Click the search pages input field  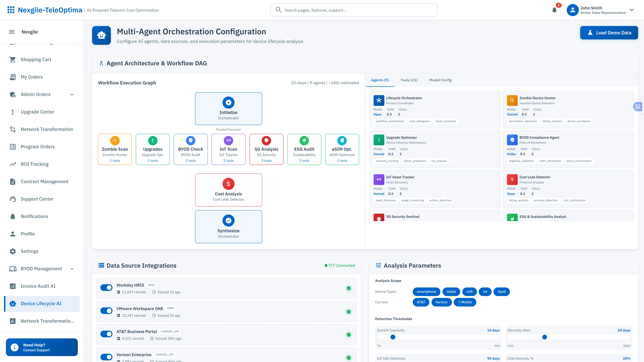tap(354, 10)
